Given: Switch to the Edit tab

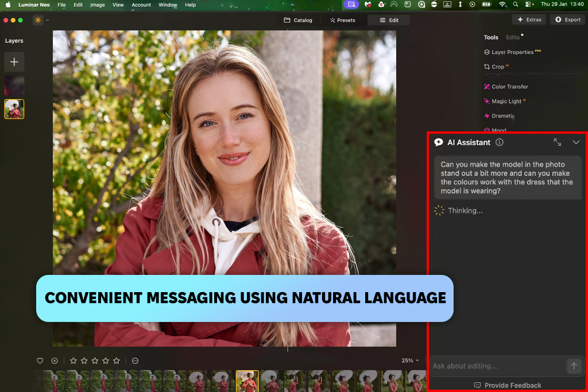Looking at the screenshot, I should pyautogui.click(x=389, y=20).
